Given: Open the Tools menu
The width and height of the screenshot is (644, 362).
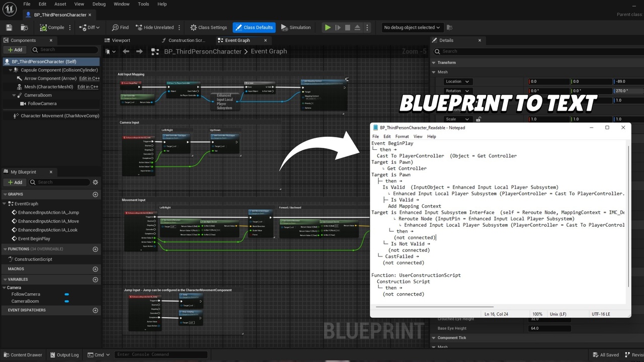Looking at the screenshot, I should tap(143, 4).
